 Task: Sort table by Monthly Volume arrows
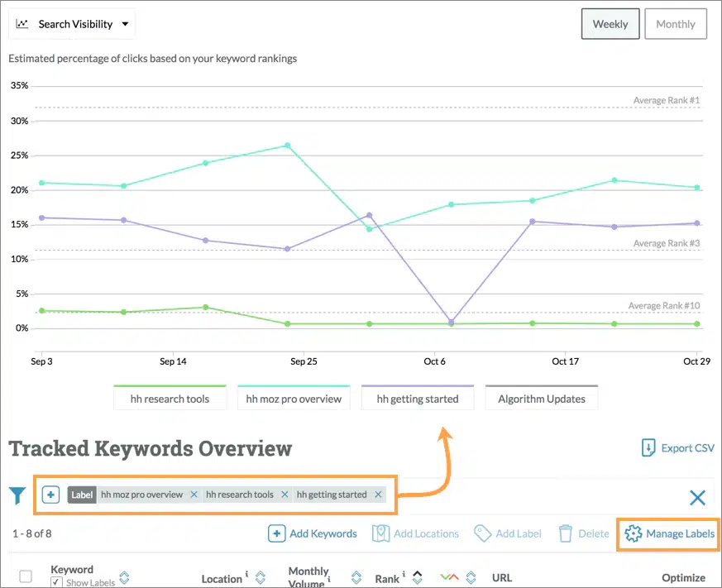tap(356, 577)
